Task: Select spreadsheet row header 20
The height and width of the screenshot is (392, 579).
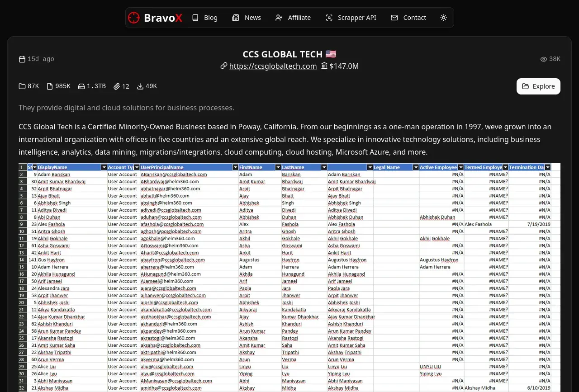Action: (x=23, y=302)
